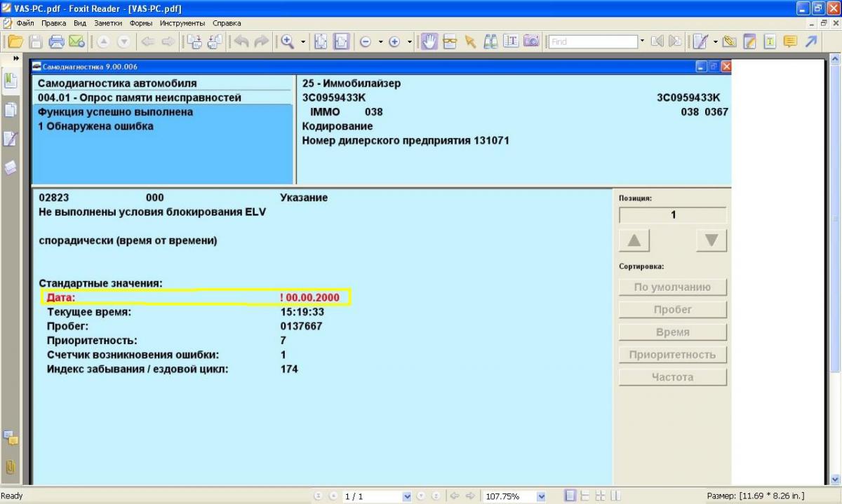Switch to single page layout icon
This screenshot has height=504, width=842.
tap(571, 496)
